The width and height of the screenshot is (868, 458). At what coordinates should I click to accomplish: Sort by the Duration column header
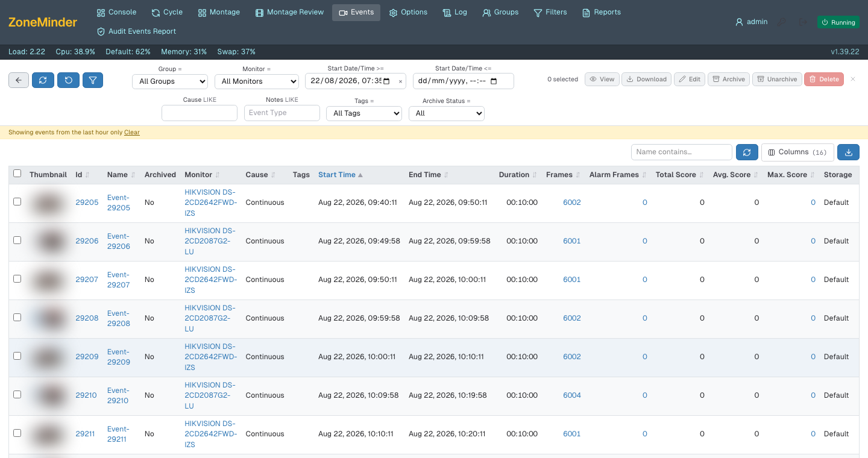coord(518,175)
